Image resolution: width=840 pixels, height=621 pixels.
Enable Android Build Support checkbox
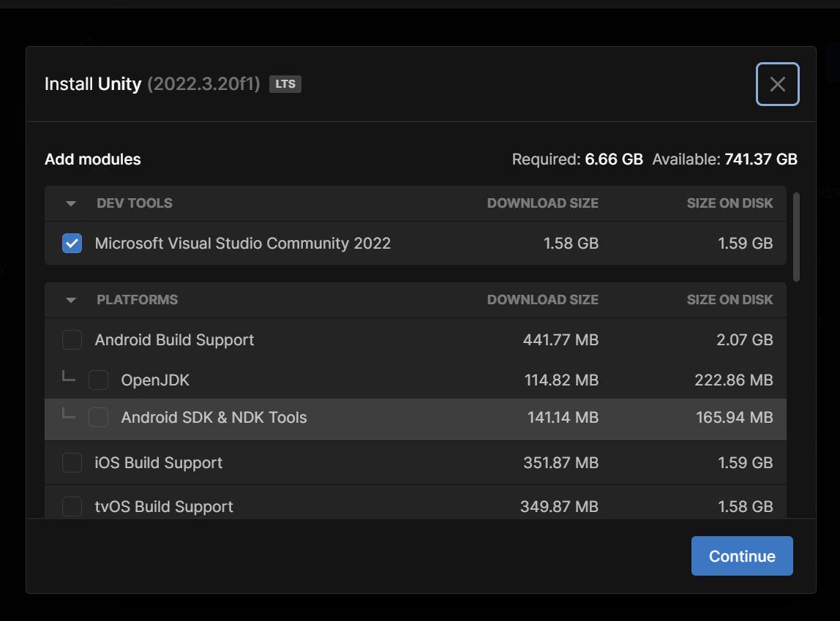pos(72,339)
